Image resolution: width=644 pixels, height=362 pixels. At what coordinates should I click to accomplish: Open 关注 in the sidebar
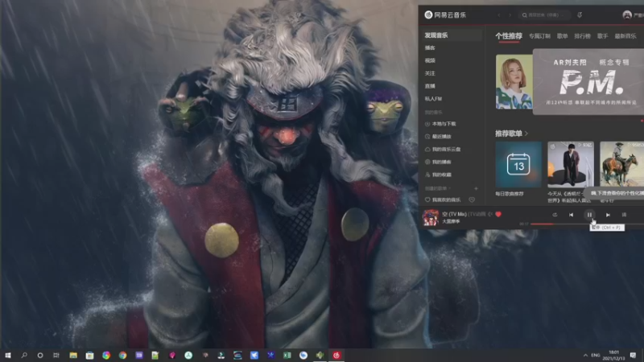[430, 73]
